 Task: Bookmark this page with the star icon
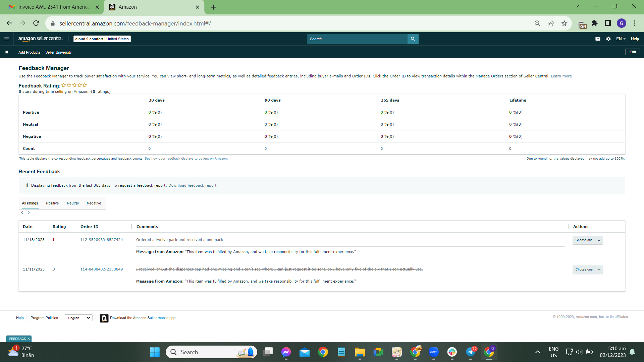pyautogui.click(x=565, y=23)
